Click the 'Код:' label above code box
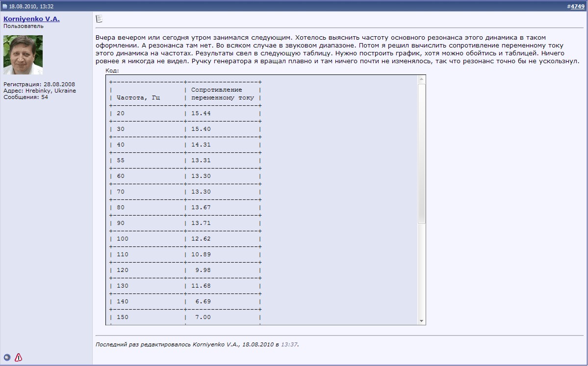 [x=112, y=71]
